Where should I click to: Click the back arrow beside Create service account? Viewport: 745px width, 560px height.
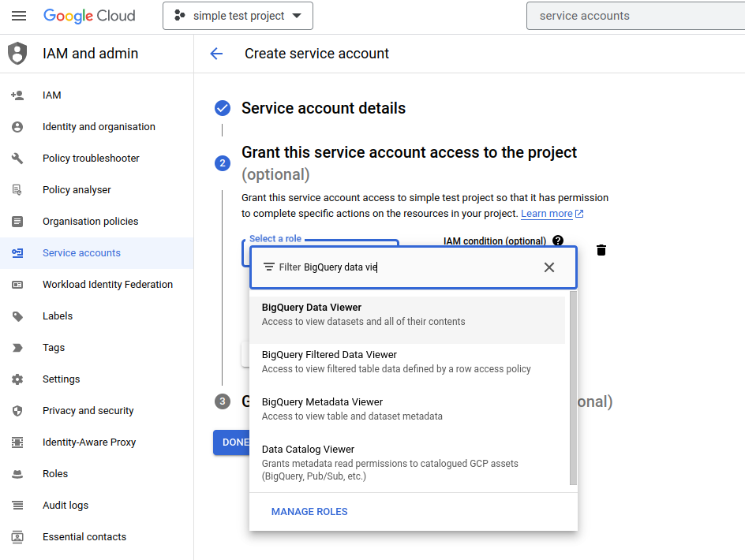pyautogui.click(x=216, y=54)
